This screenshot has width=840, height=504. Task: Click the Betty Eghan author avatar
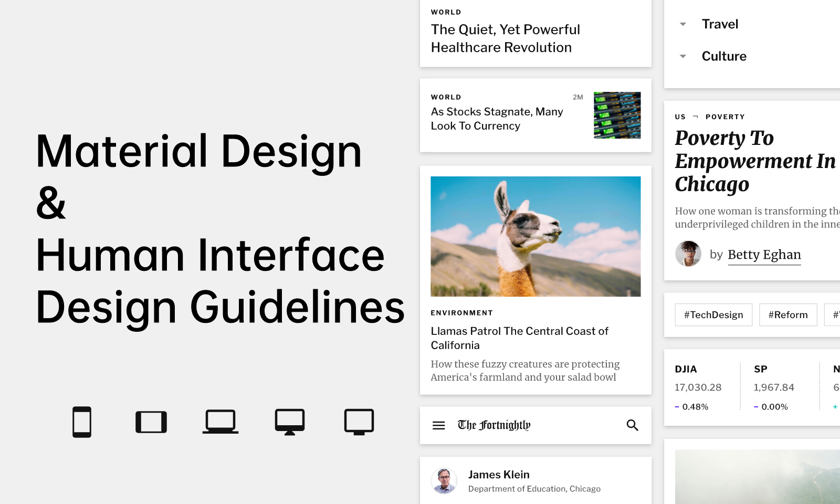(688, 254)
